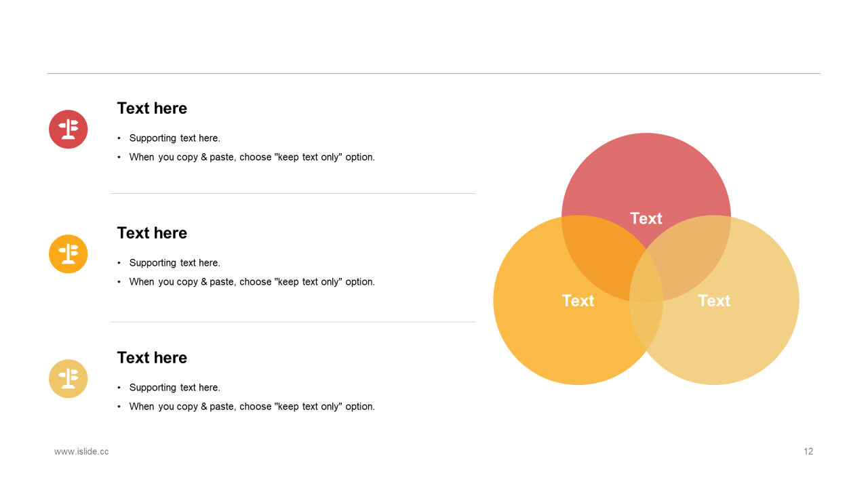Click the divider line below first section
The height and width of the screenshot is (488, 868).
pos(293,194)
